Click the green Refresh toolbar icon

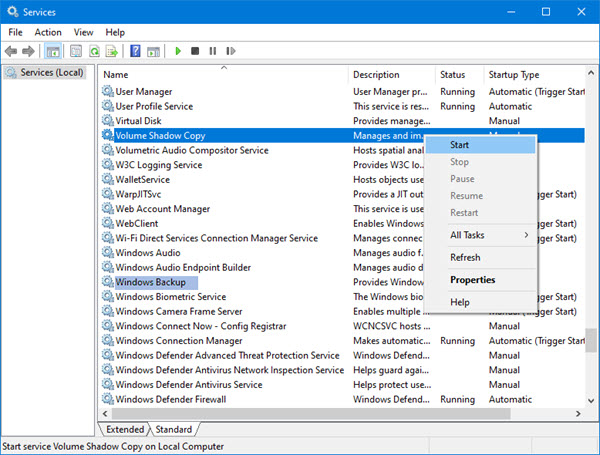tap(95, 51)
